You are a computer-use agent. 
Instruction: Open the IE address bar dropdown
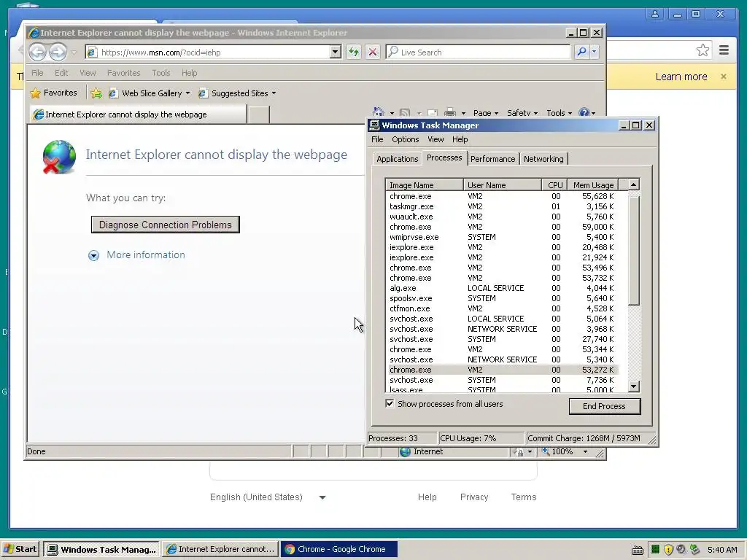[336, 52]
